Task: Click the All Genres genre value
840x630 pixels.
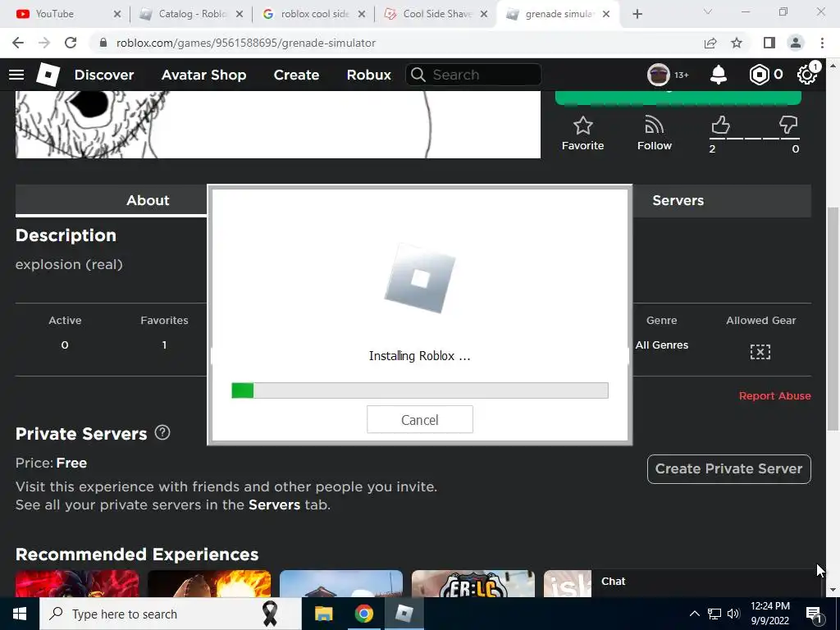Action: pyautogui.click(x=662, y=345)
